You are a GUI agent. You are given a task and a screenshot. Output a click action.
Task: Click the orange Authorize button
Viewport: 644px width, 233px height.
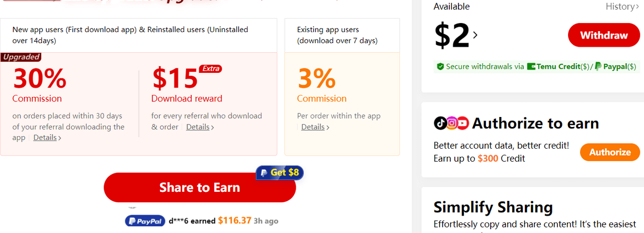[610, 152]
